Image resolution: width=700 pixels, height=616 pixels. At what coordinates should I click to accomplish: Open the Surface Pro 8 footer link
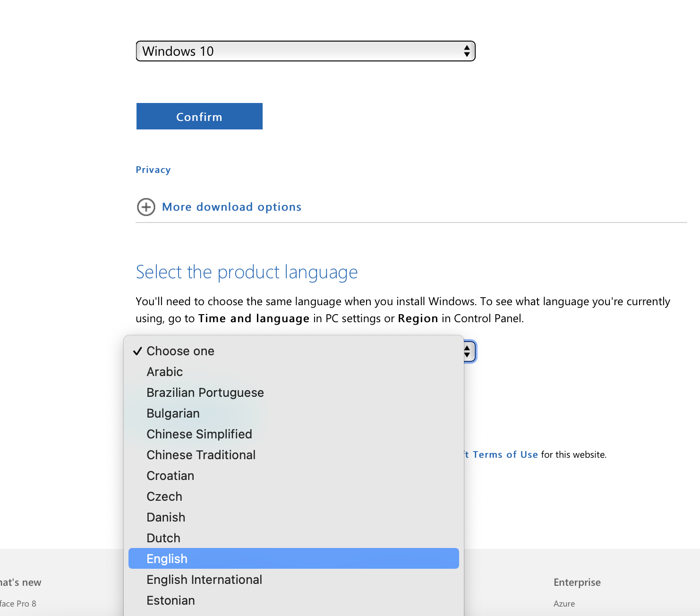point(18,604)
